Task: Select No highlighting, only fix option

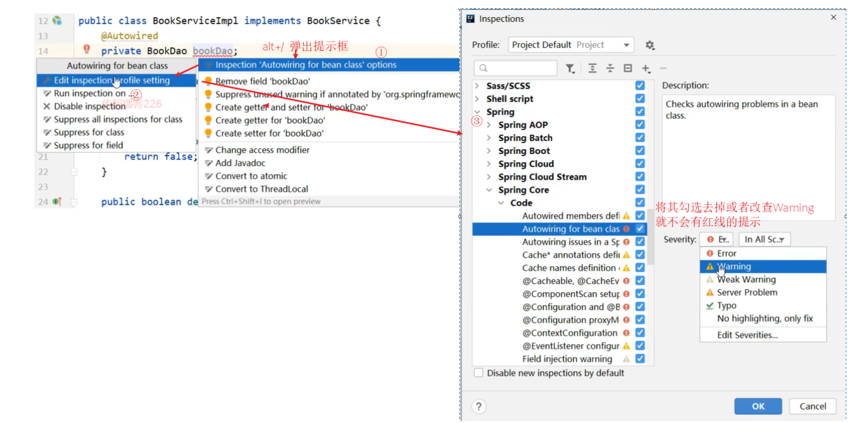Action: [763, 318]
